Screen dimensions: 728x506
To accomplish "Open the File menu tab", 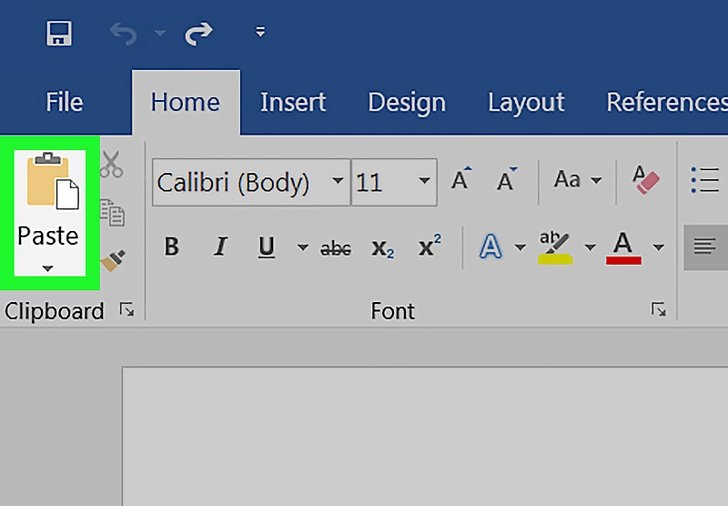I will pos(64,102).
